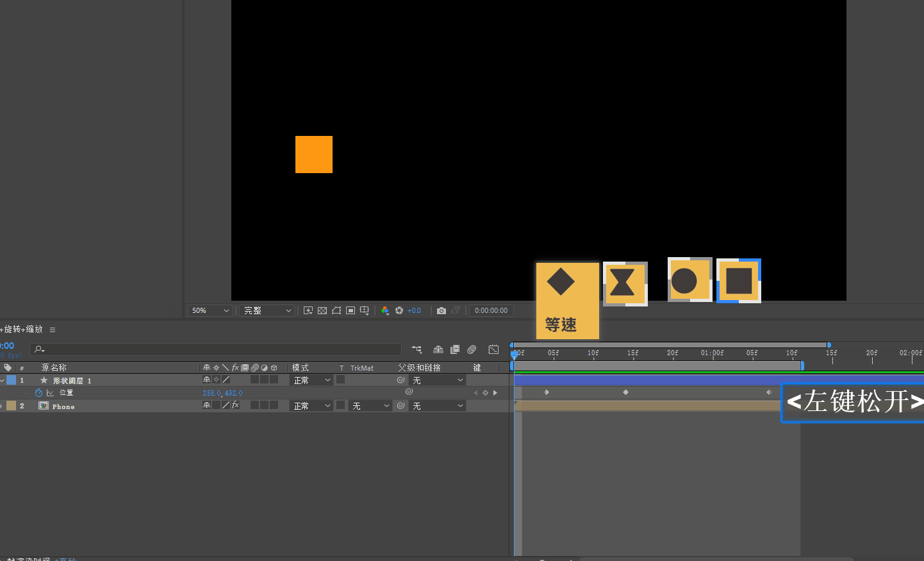Click the 258.0 position X value

click(211, 393)
